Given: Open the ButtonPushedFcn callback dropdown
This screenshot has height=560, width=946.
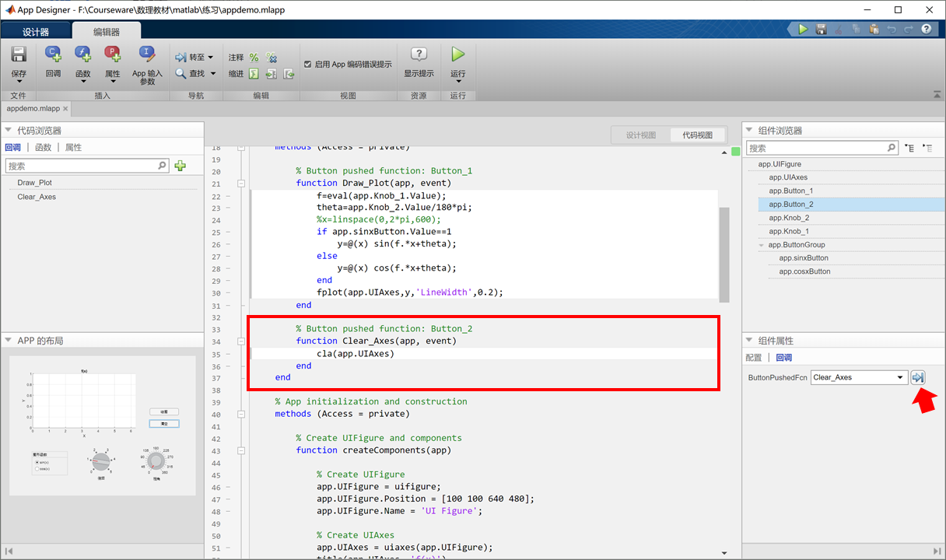Looking at the screenshot, I should tap(901, 377).
